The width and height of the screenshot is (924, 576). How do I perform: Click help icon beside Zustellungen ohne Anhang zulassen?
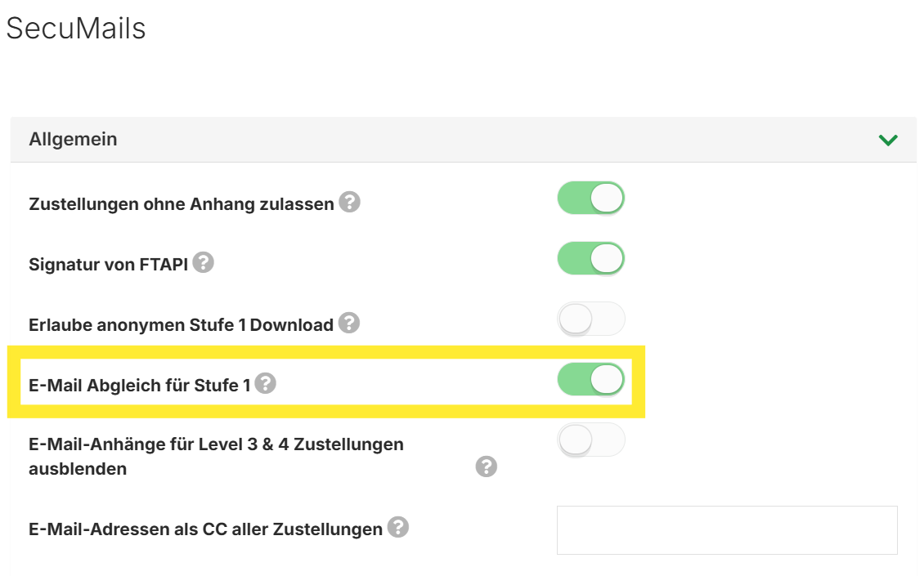click(350, 202)
